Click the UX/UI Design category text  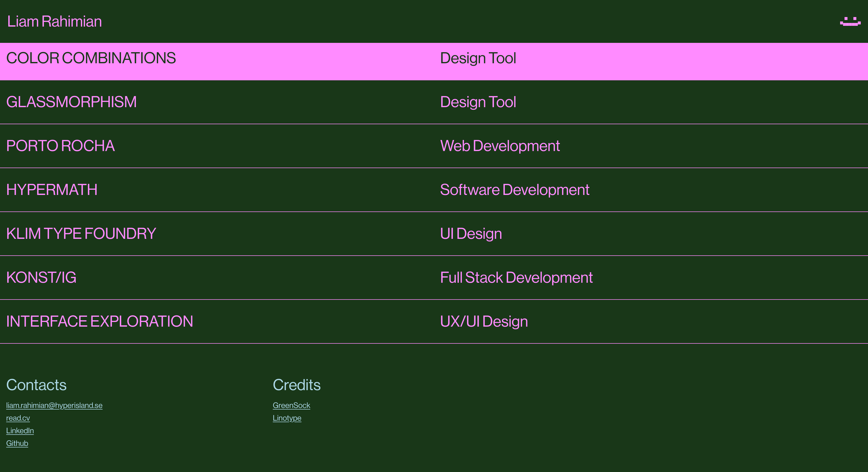(x=484, y=321)
